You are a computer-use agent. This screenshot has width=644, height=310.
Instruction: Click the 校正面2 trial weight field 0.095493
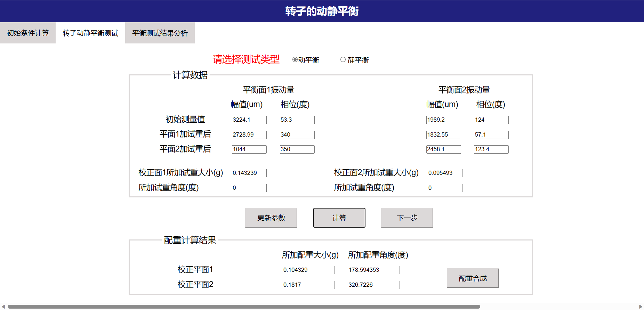445,173
